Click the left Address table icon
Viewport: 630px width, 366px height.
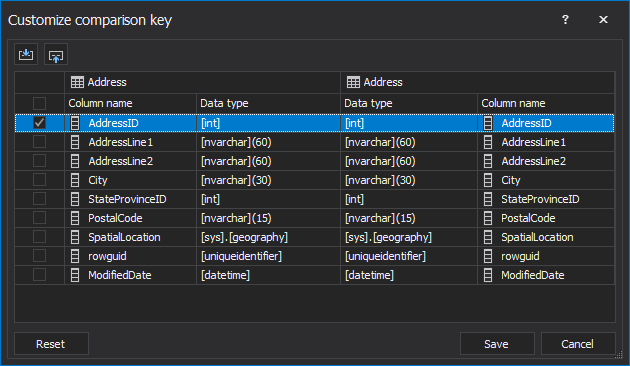pos(77,82)
